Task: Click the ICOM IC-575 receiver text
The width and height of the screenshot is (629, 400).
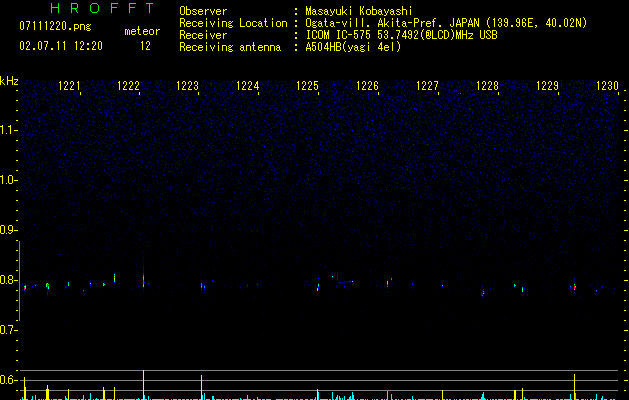Action: pos(402,35)
